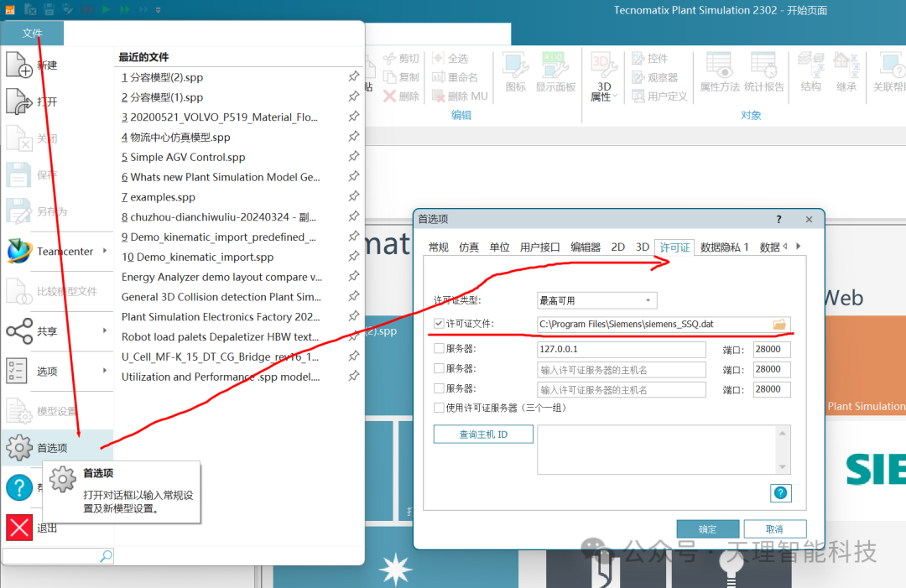Click the dialog's question mark title button
The height and width of the screenshot is (588, 906).
click(778, 220)
